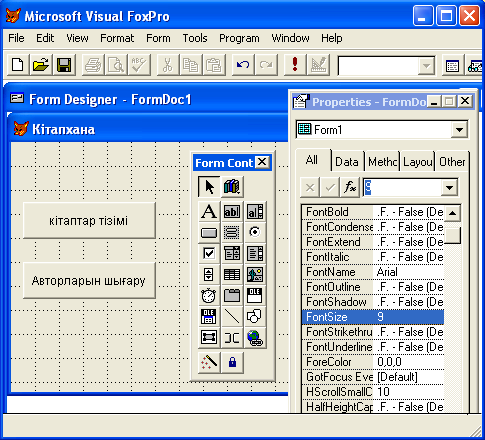Open the Form menu

click(x=158, y=38)
